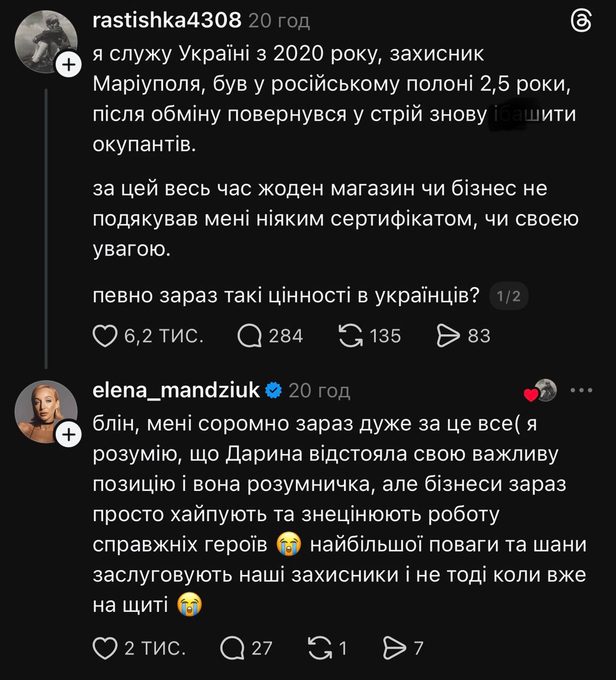The width and height of the screenshot is (616, 680).
Task: Follow elena_mandziuk via avatar plus button
Action: tap(69, 436)
